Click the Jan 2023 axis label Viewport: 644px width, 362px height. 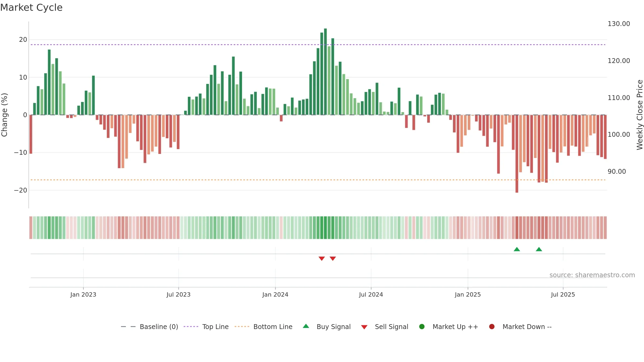[x=83, y=295]
